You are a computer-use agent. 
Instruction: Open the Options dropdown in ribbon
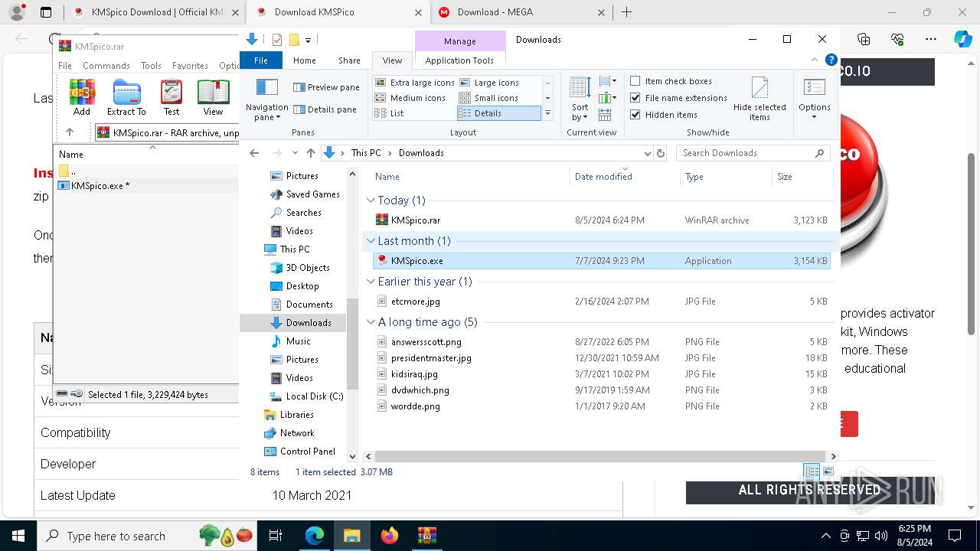pyautogui.click(x=814, y=99)
